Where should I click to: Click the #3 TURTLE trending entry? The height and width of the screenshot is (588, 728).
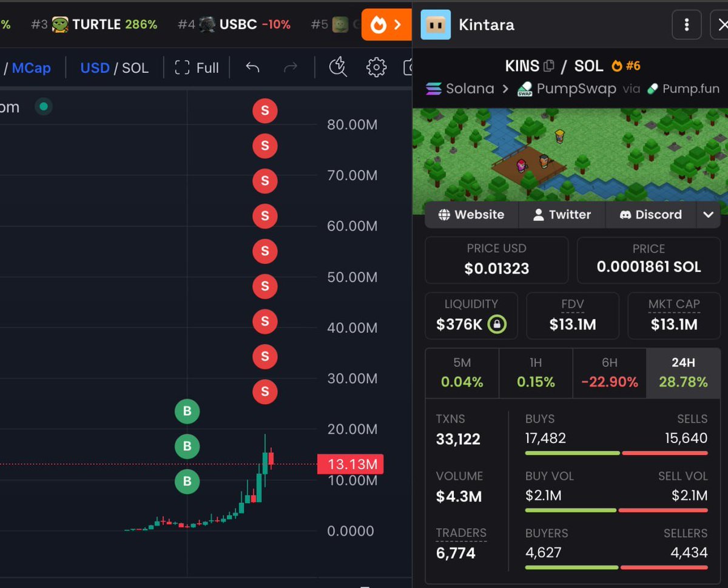tap(94, 25)
